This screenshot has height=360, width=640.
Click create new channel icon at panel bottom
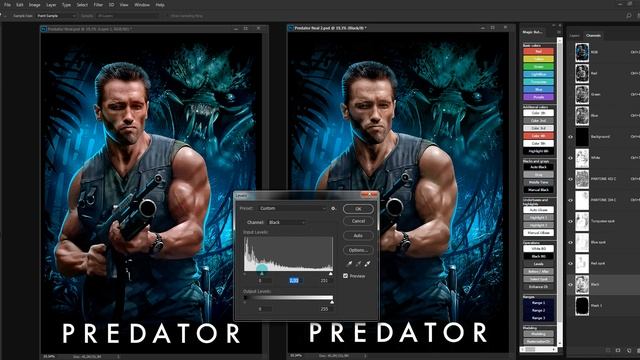coord(629,350)
